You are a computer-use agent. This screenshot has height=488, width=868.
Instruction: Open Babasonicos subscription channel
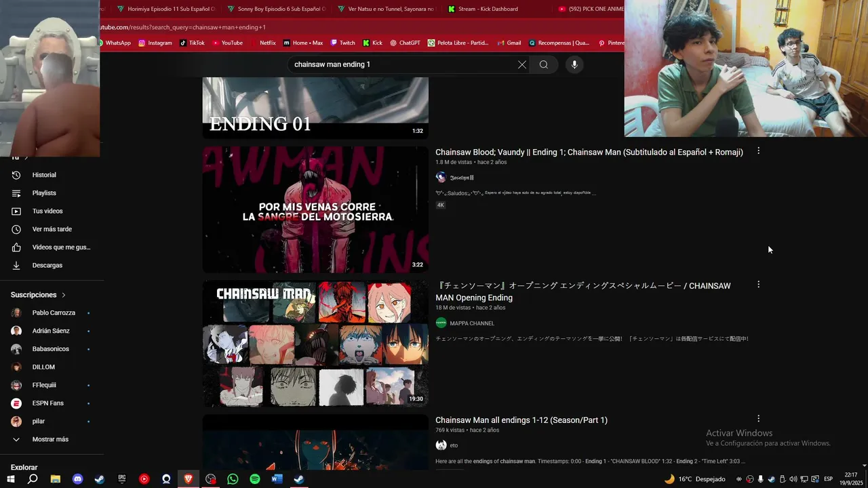pyautogui.click(x=52, y=349)
